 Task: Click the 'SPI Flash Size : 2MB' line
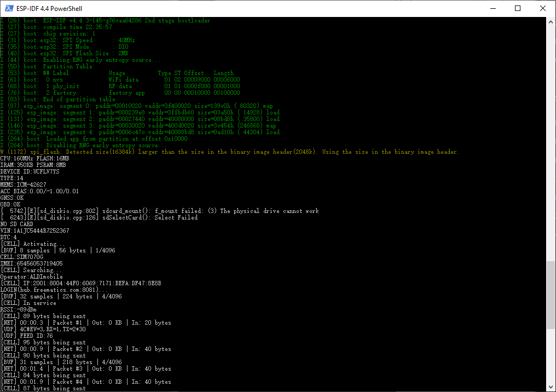(x=65, y=53)
